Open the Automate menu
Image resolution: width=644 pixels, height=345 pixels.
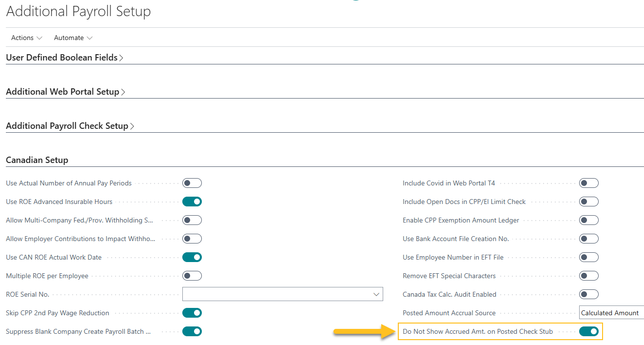(x=73, y=38)
